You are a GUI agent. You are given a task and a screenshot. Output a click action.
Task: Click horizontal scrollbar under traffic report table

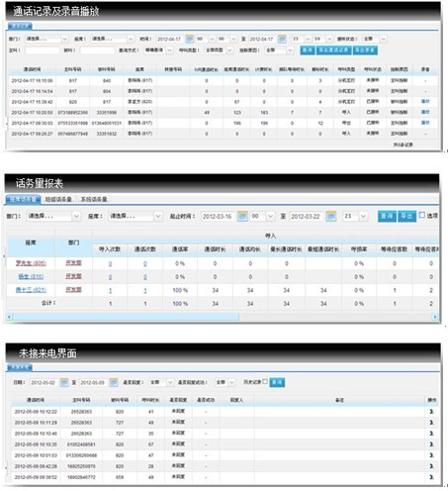tap(126, 317)
